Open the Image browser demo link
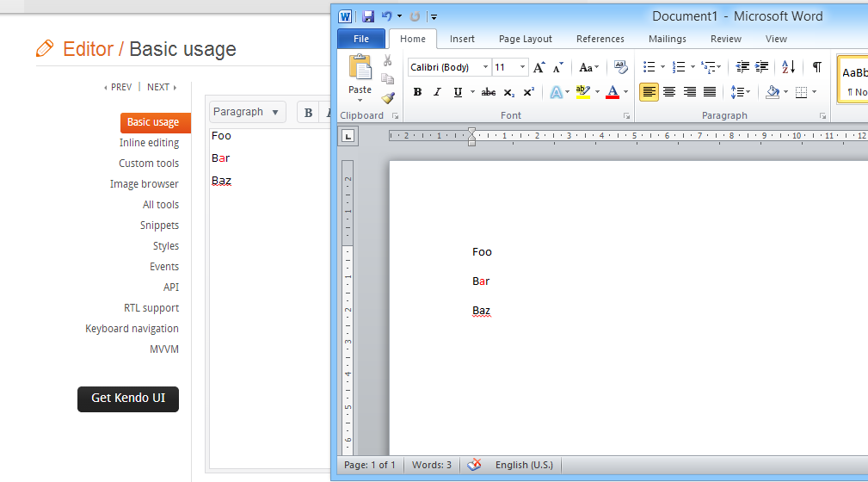The width and height of the screenshot is (868, 482). [x=144, y=184]
